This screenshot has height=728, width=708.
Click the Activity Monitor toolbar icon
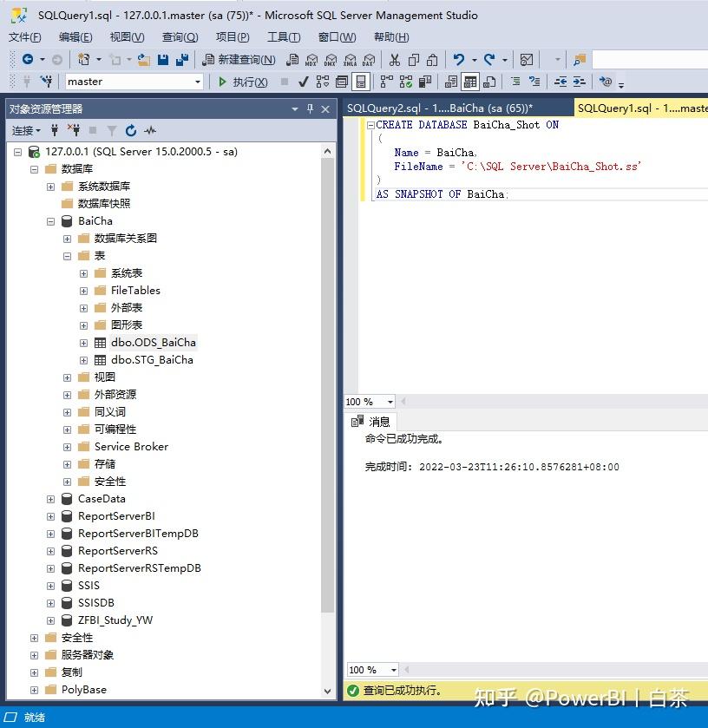point(527,59)
